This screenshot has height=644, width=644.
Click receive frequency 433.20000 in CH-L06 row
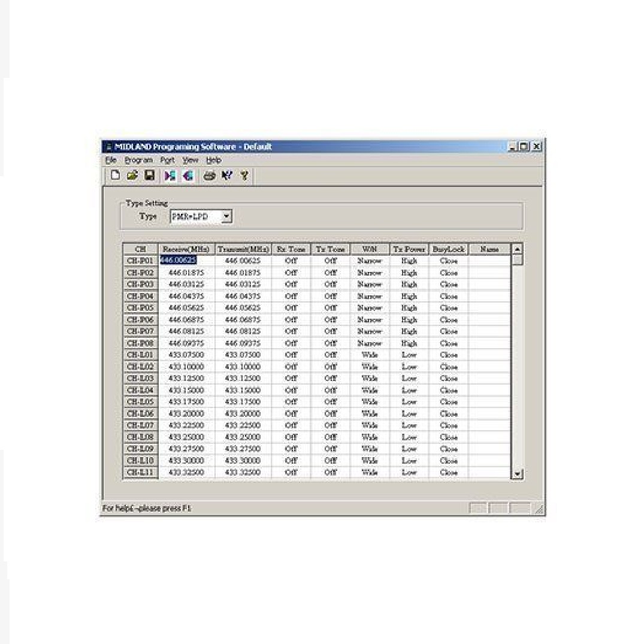coord(186,413)
